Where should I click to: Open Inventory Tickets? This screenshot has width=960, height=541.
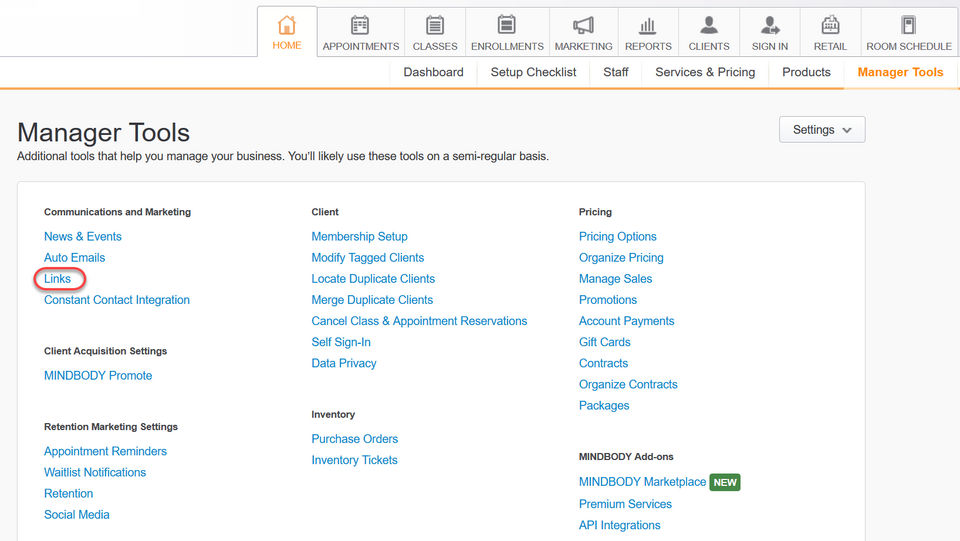(354, 460)
